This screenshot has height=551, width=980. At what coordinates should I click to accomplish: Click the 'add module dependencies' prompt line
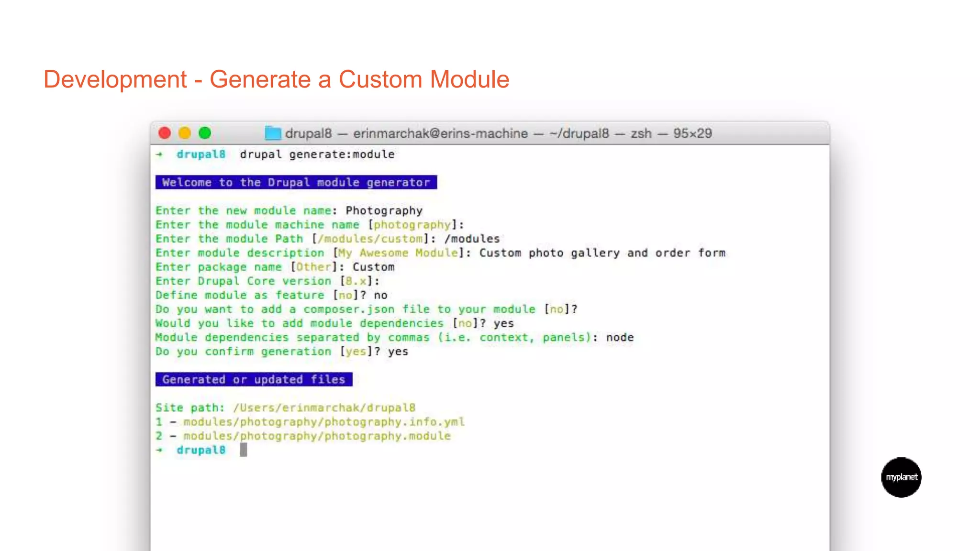pyautogui.click(x=334, y=323)
